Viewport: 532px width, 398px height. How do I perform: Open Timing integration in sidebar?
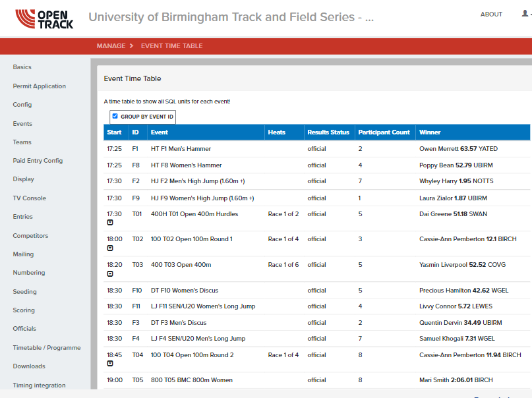tap(40, 385)
